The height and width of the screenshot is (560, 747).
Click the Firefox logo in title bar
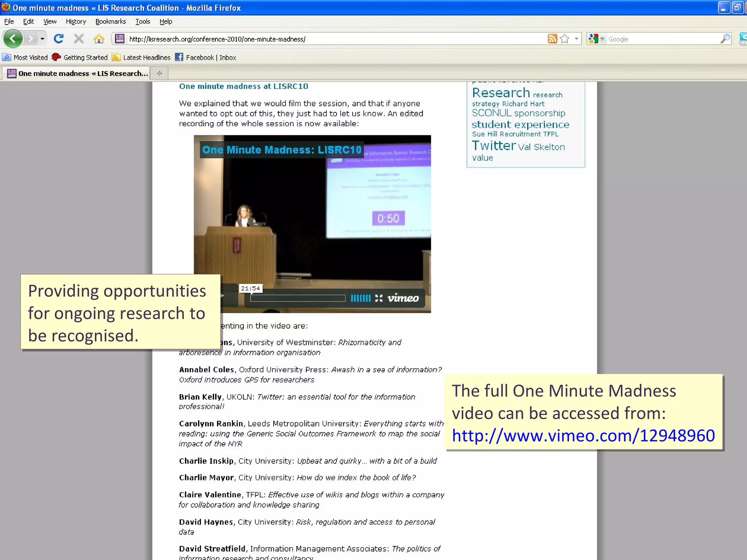click(x=6, y=7)
